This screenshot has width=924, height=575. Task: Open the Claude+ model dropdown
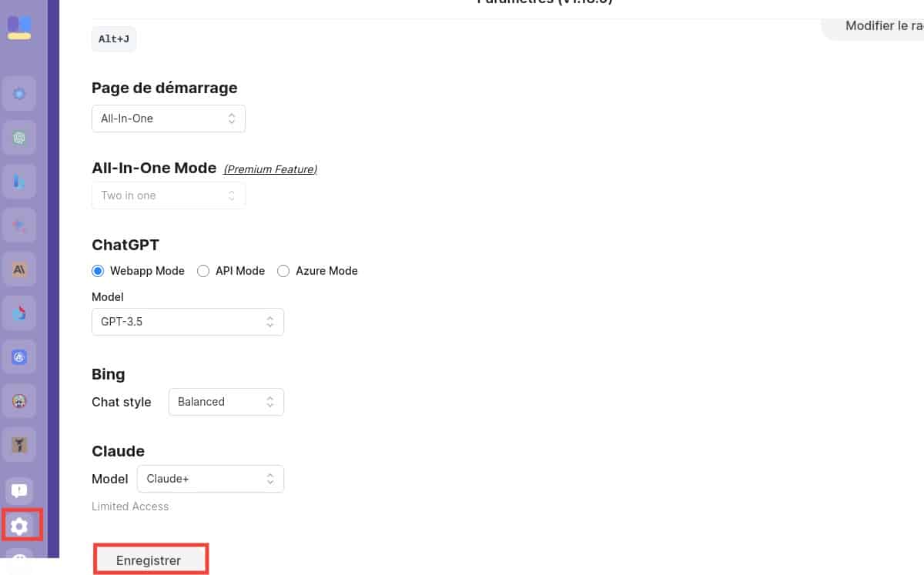click(x=210, y=479)
